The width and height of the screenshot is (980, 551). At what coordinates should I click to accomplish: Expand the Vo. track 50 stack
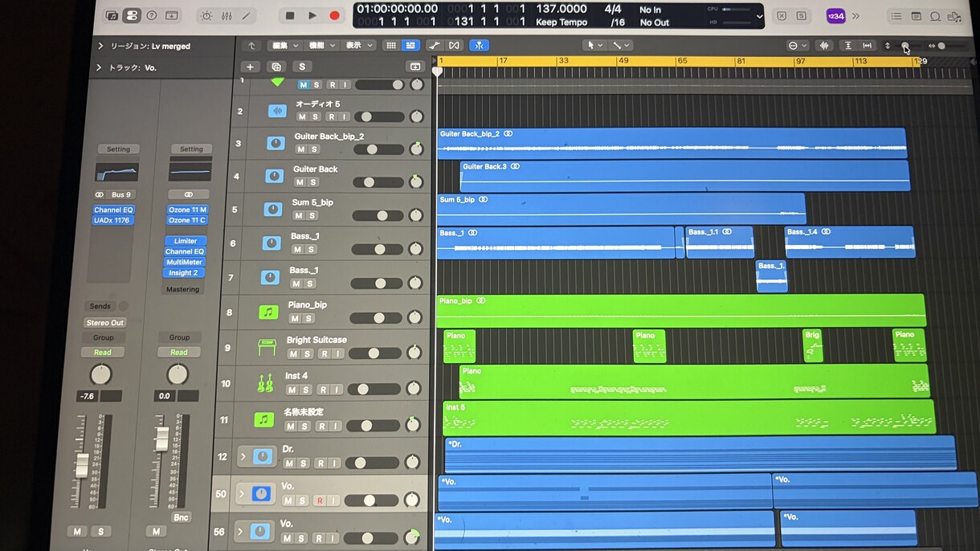pos(241,494)
